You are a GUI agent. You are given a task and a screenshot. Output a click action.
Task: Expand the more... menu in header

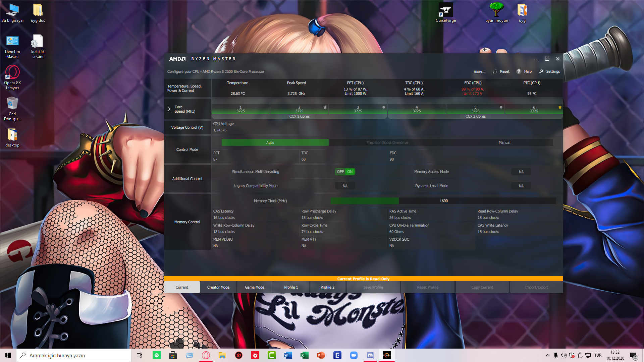pos(479,71)
